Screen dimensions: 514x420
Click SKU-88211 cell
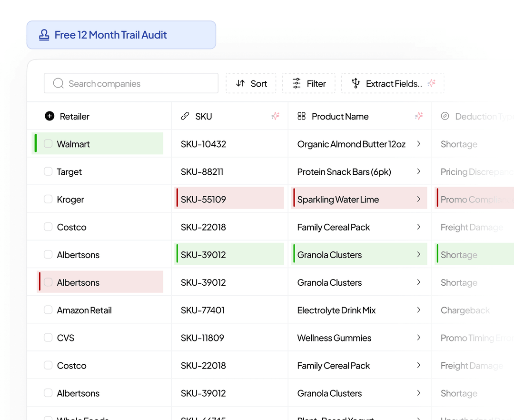(230, 171)
